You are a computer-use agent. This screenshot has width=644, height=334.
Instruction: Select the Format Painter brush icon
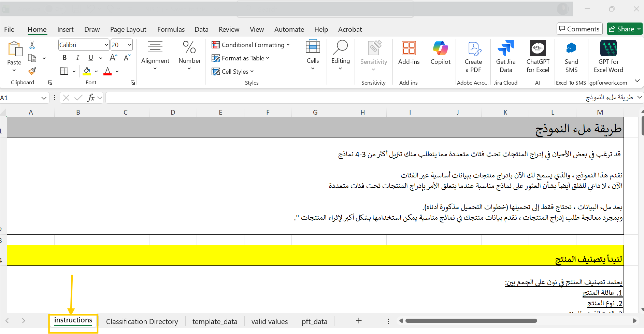[32, 71]
